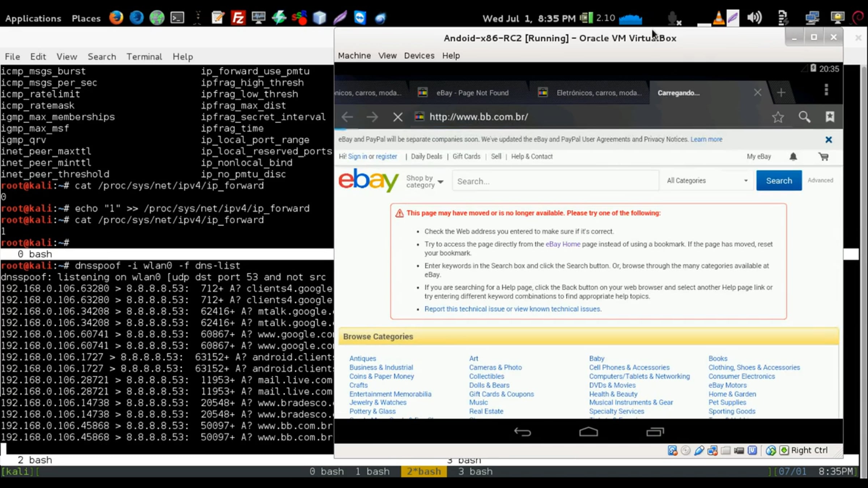Click the VirtualBox USB devices indicator
868x488 pixels.
pos(699,450)
